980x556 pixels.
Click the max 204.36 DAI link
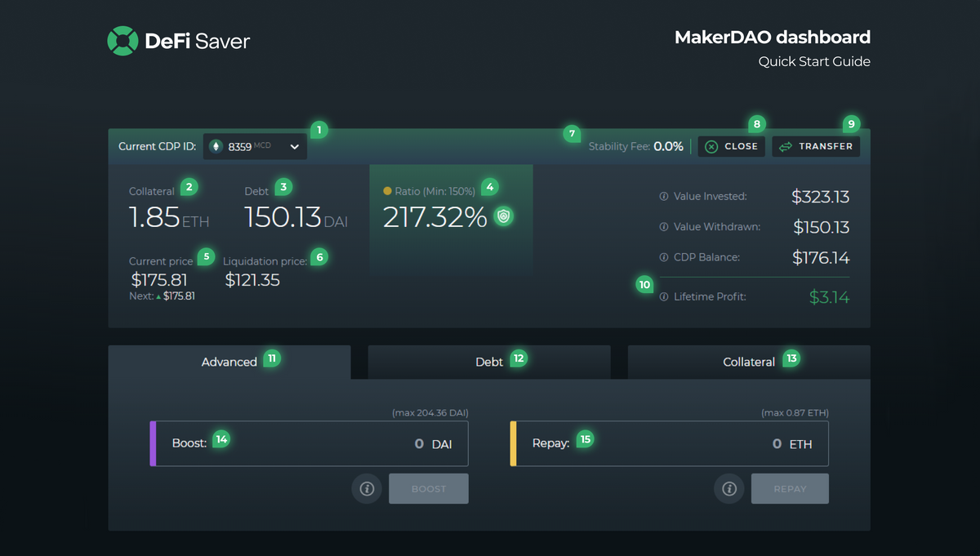click(x=430, y=413)
